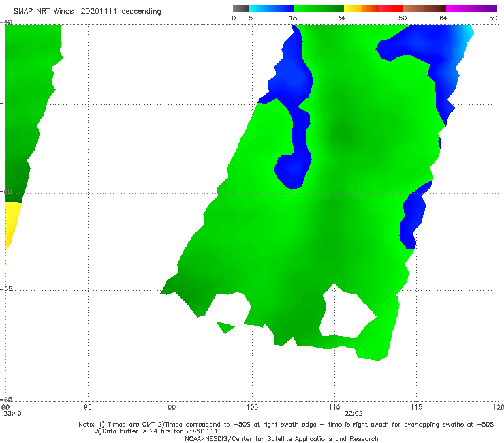504x443 pixels.
Task: Click the word "descending" in the title
Action: 141,12
